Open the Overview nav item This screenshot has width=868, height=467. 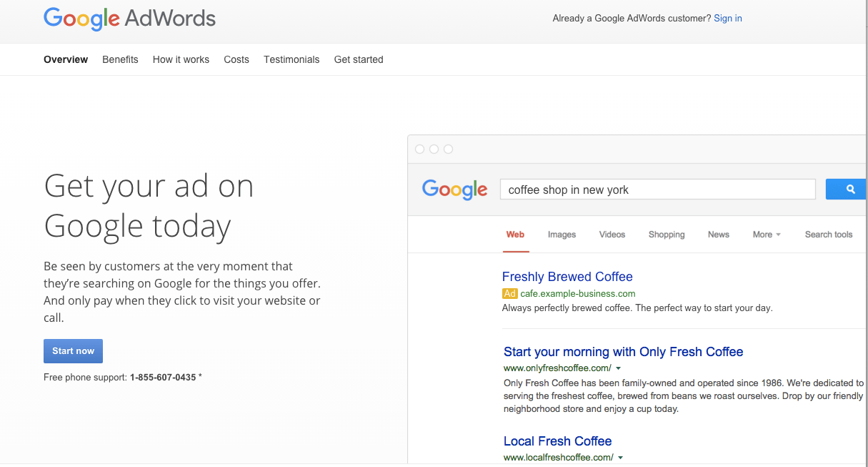(66, 59)
